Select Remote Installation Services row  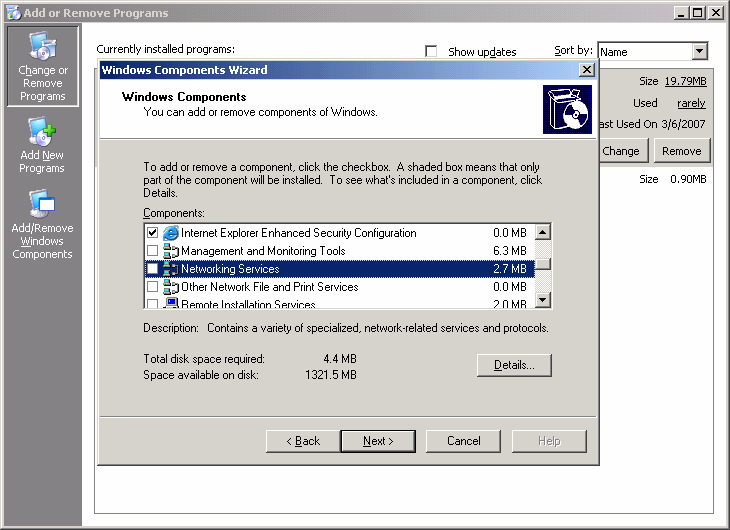(340, 303)
